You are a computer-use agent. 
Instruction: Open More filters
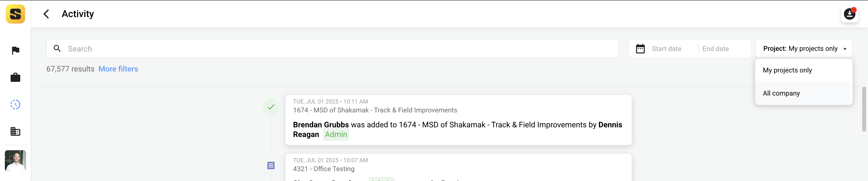coord(118,69)
